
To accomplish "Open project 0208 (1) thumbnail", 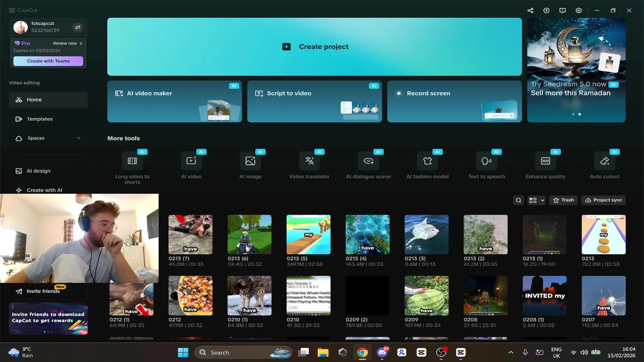I will [x=544, y=295].
